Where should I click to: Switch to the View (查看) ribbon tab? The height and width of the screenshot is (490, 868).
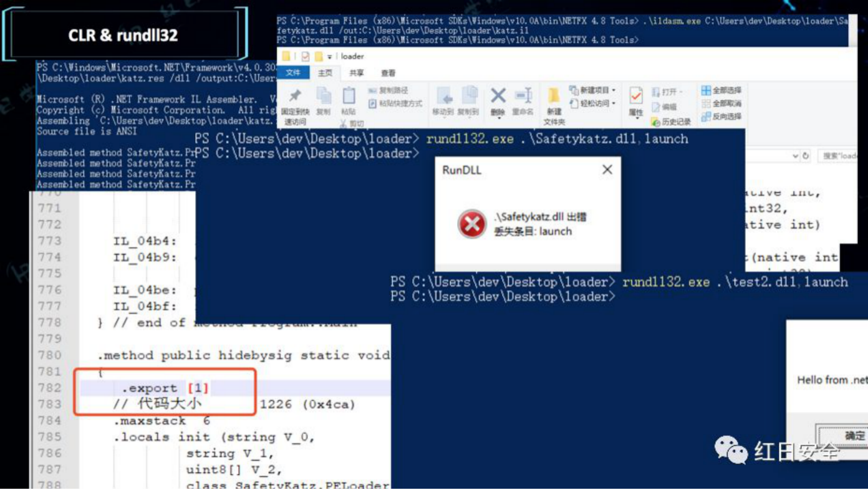(x=388, y=73)
